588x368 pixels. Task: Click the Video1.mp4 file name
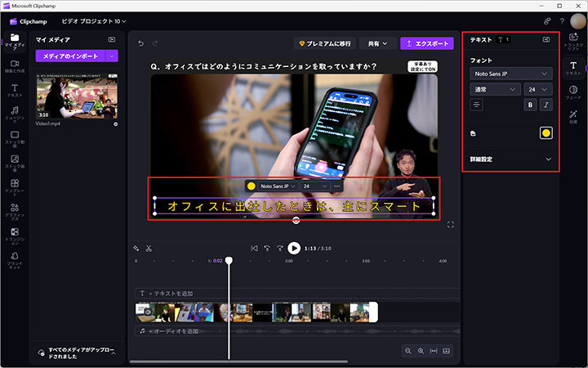[48, 123]
